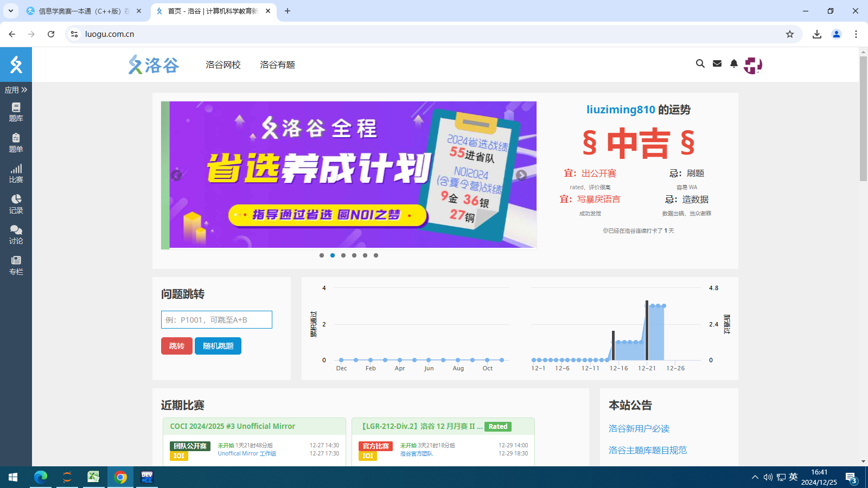The image size is (868, 488).
Task: Close the 信息学奥赛一本通 tab
Action: pos(139,11)
